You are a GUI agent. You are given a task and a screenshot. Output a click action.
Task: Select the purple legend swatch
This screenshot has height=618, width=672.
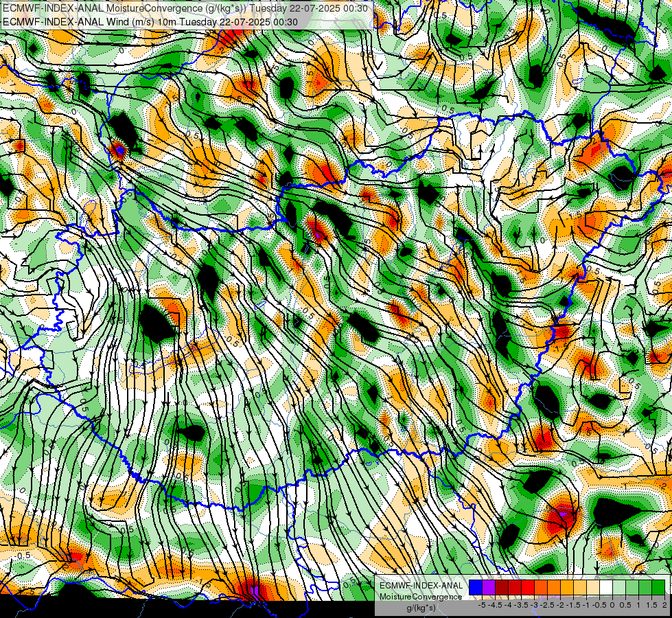489,587
